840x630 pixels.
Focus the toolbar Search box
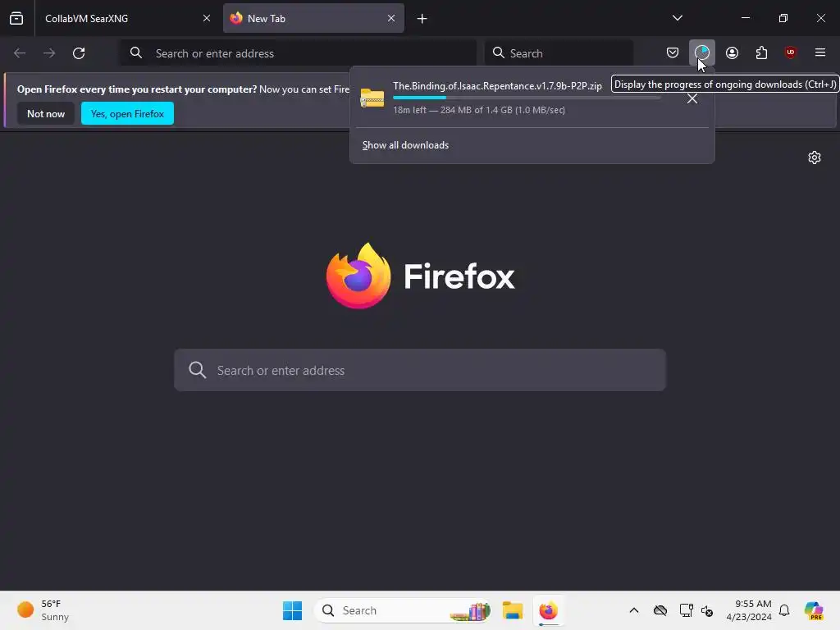tap(559, 53)
